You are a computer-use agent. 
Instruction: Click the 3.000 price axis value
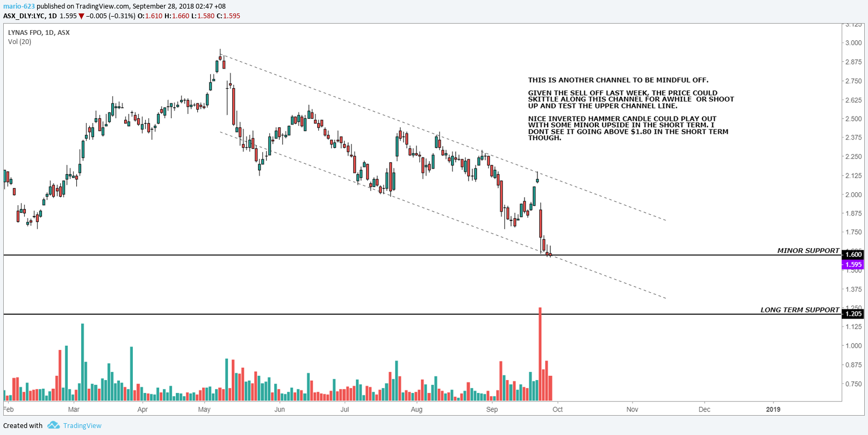pos(853,43)
